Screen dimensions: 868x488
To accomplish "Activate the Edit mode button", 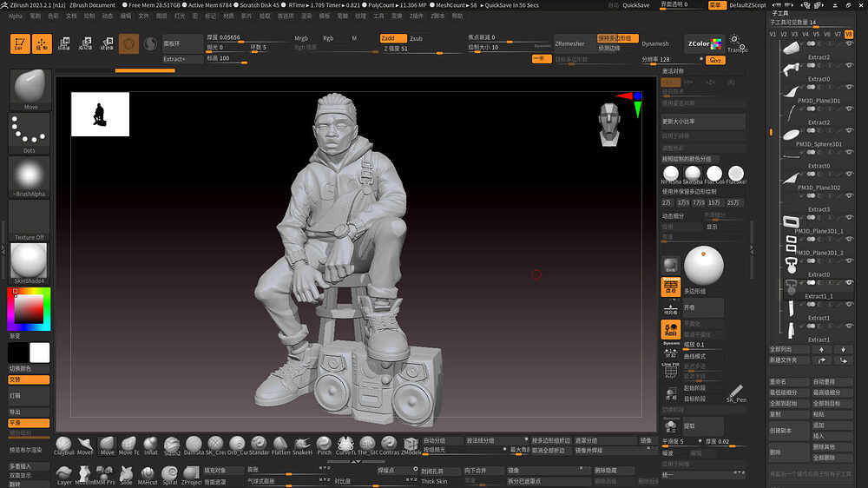I will click(x=20, y=43).
